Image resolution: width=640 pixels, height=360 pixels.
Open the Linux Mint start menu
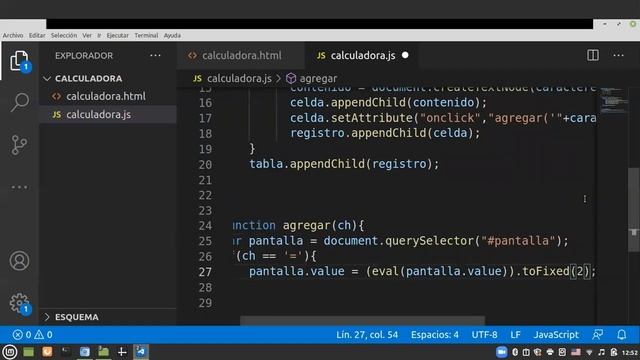click(x=9, y=352)
